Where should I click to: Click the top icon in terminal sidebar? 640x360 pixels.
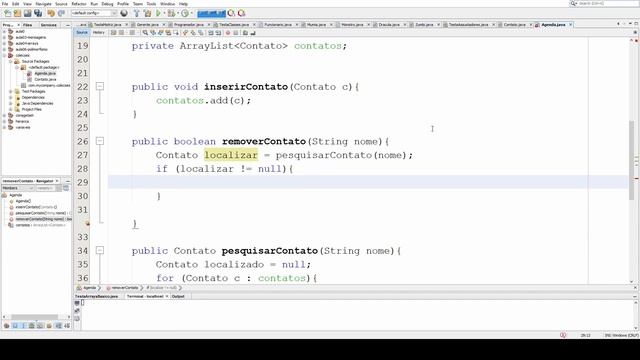(77, 303)
